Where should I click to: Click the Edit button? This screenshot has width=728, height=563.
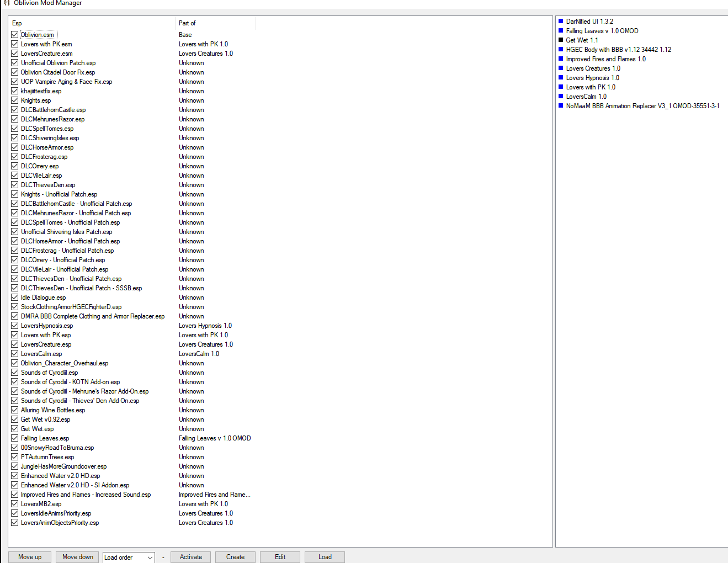[x=280, y=557]
